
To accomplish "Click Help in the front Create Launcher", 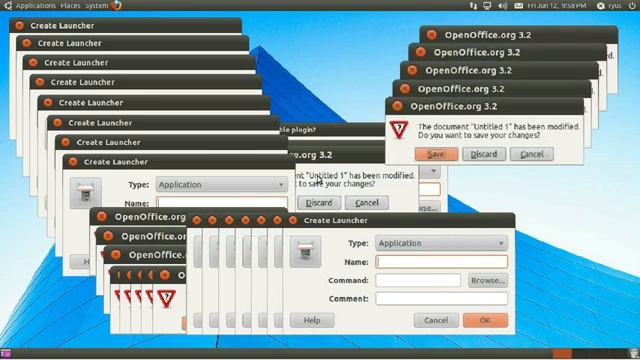I will (x=312, y=320).
